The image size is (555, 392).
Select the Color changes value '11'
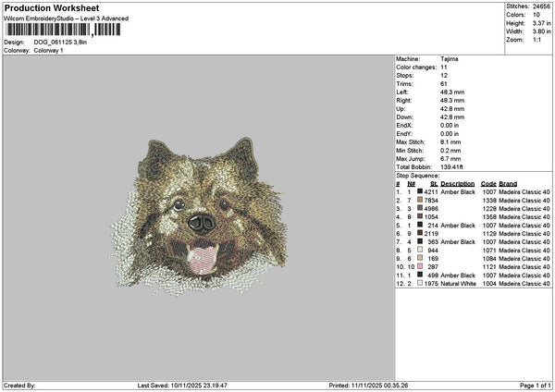click(444, 67)
